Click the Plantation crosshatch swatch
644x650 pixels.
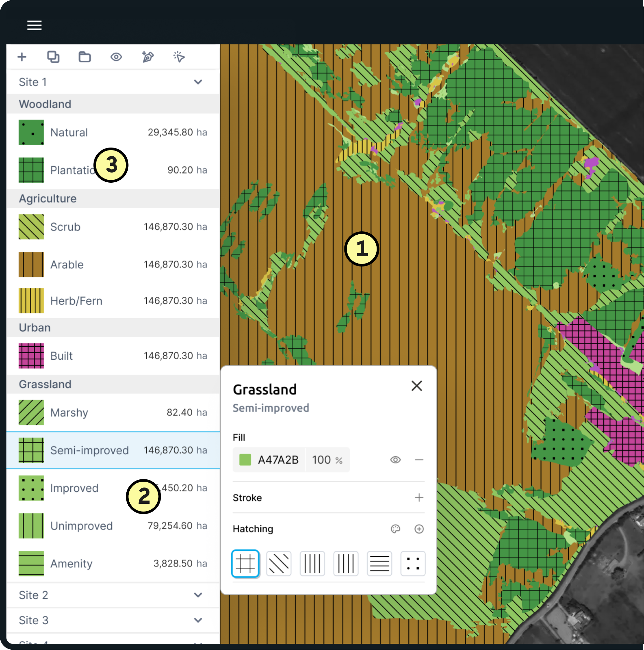coord(31,170)
